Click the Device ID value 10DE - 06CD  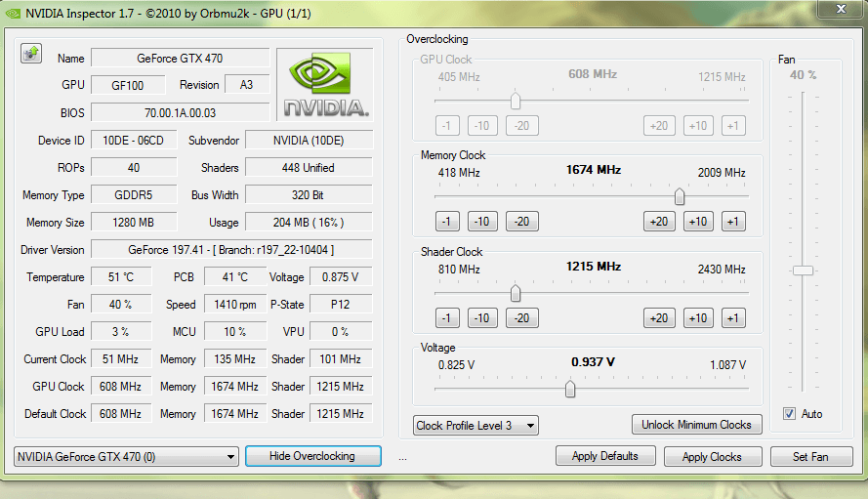134,140
